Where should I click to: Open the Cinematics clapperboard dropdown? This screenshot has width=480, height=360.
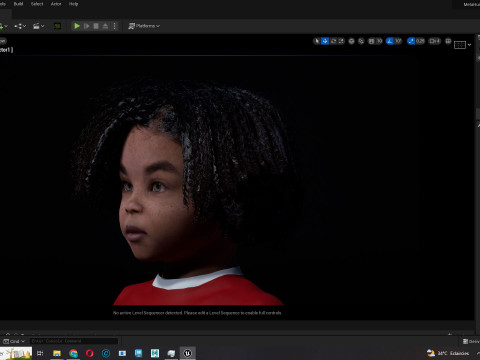point(39,26)
